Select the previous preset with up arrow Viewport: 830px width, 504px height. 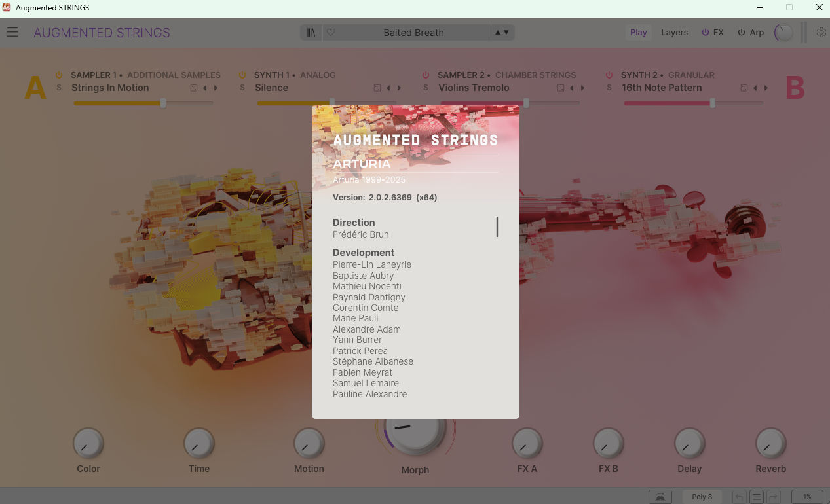pos(498,32)
